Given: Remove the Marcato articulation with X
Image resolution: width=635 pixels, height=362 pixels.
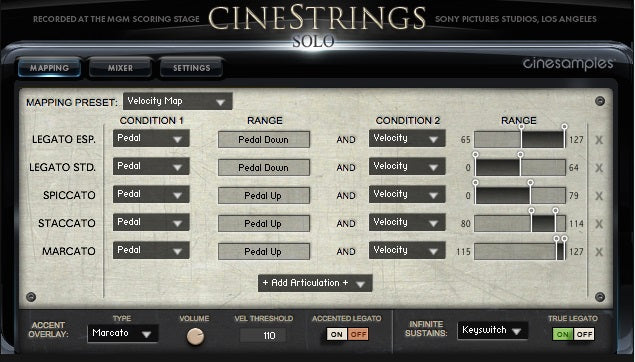Looking at the screenshot, I should pyautogui.click(x=599, y=252).
